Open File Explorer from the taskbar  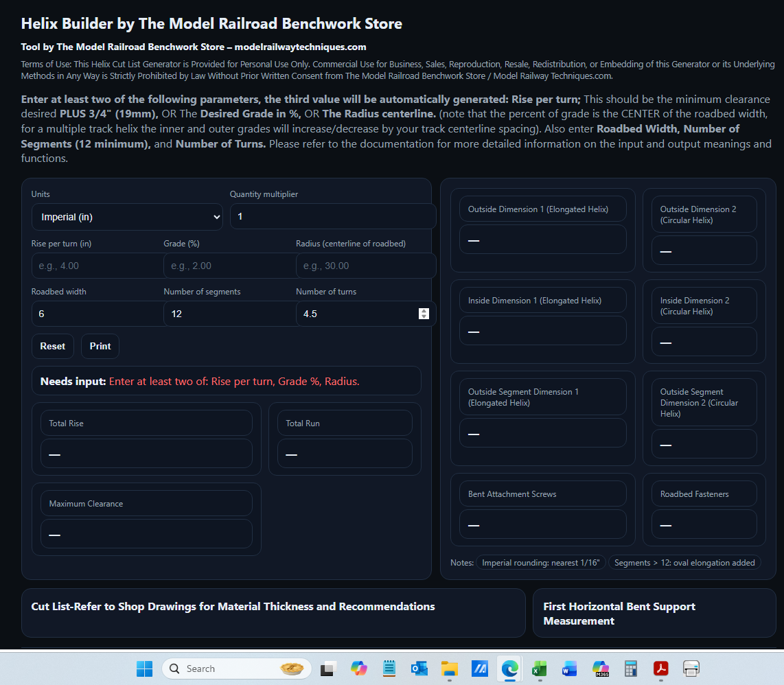coord(449,668)
